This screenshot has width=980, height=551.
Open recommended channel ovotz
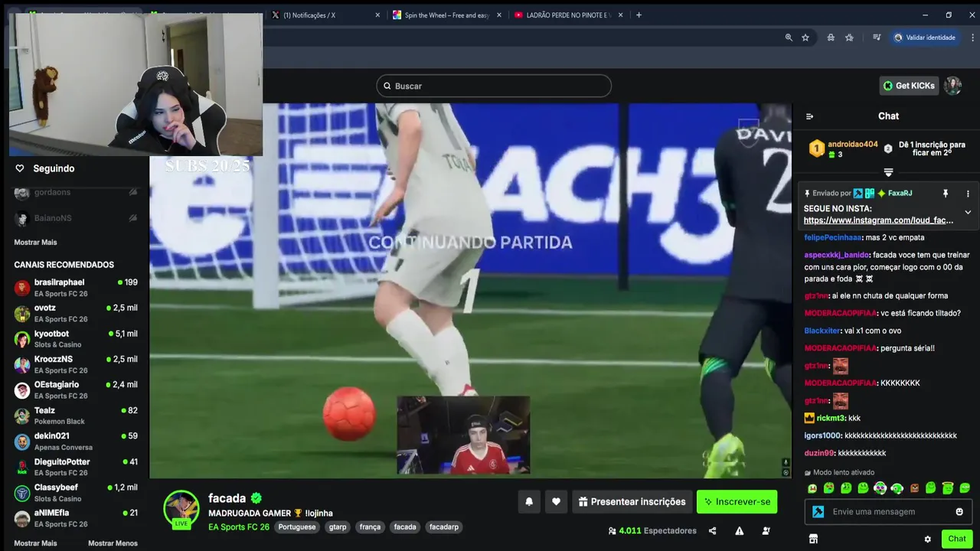coord(75,313)
